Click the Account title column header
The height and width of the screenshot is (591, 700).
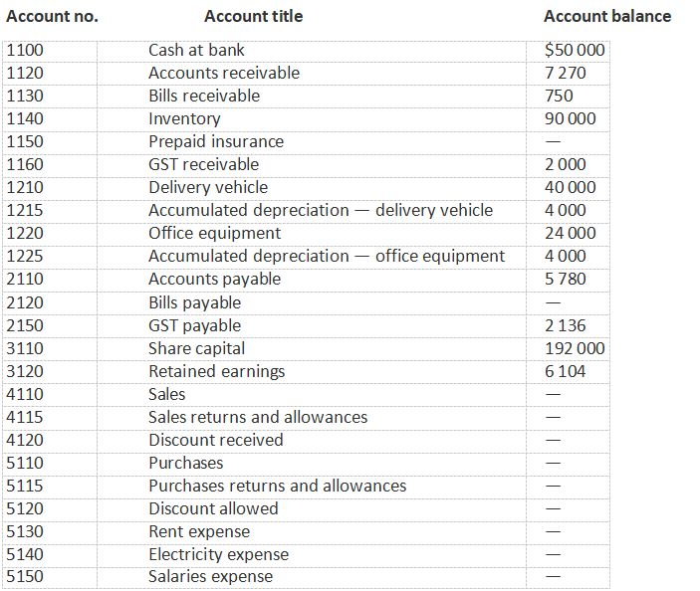253,16
